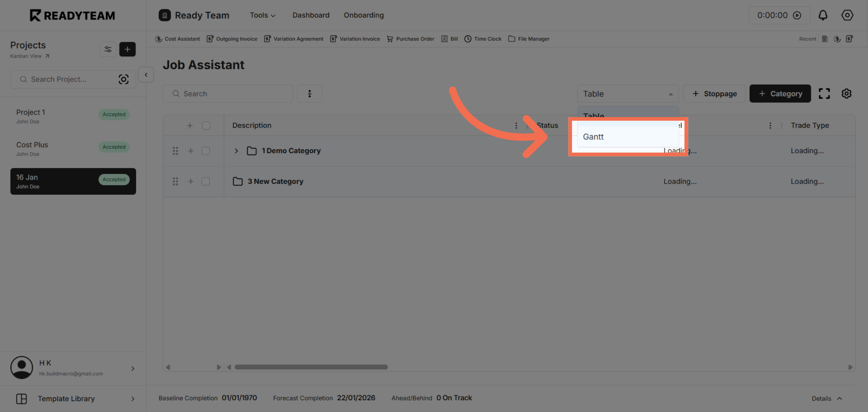This screenshot has height=412, width=868.
Task: Open Job Assistant settings gear
Action: coord(846,93)
